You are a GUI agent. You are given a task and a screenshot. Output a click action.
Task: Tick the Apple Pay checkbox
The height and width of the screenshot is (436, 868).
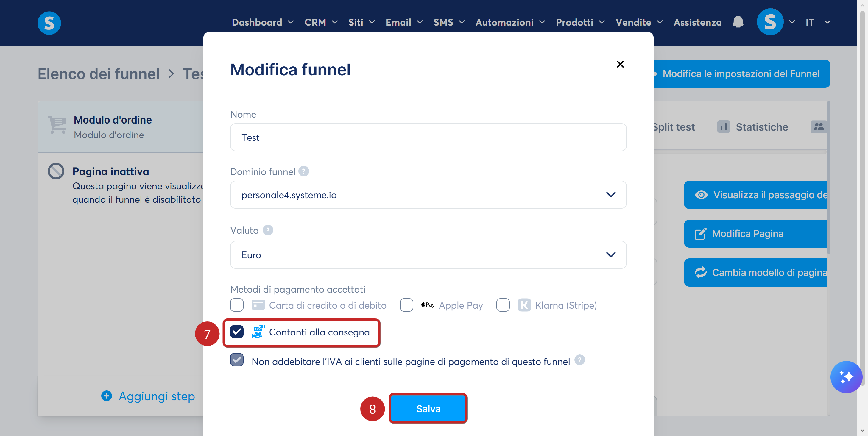(x=406, y=305)
